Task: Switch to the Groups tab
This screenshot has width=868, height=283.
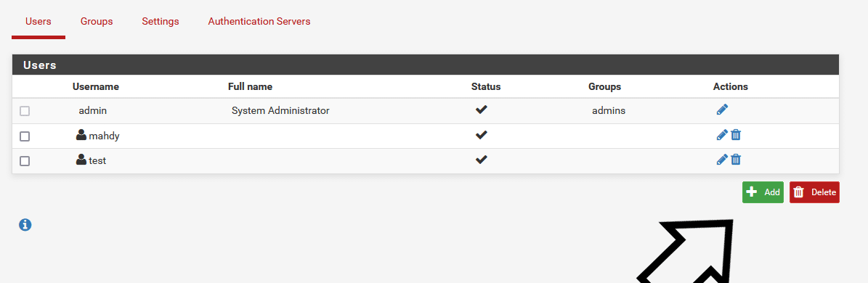Action: pyautogui.click(x=97, y=22)
